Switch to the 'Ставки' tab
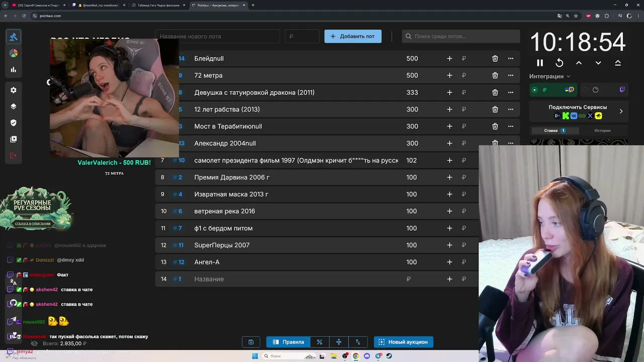 pos(554,131)
